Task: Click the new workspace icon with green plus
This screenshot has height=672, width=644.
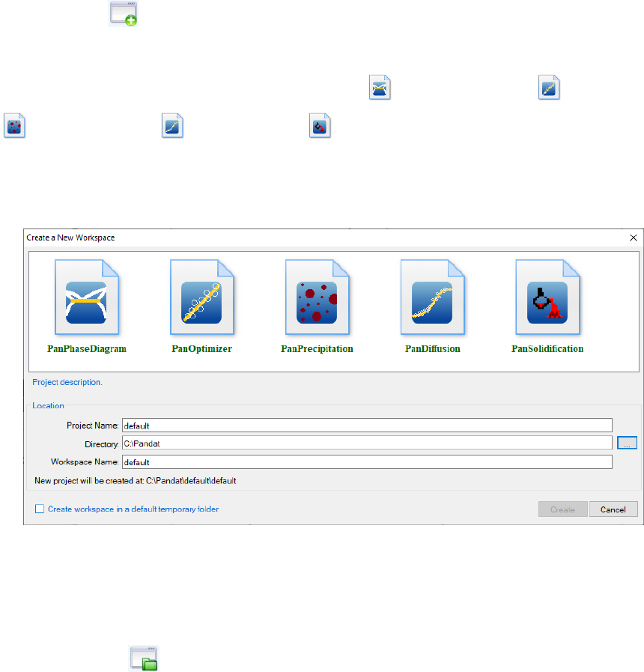Action: (124, 13)
